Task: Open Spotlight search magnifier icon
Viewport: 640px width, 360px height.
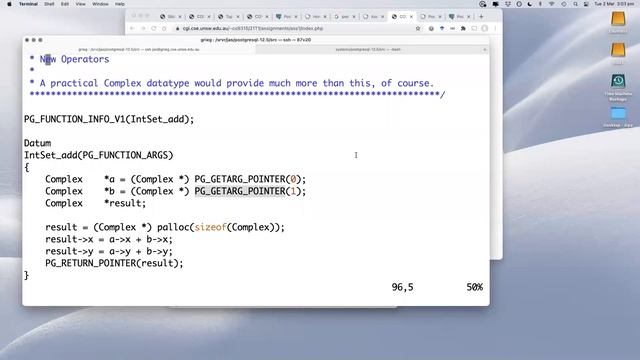Action: 575,4
